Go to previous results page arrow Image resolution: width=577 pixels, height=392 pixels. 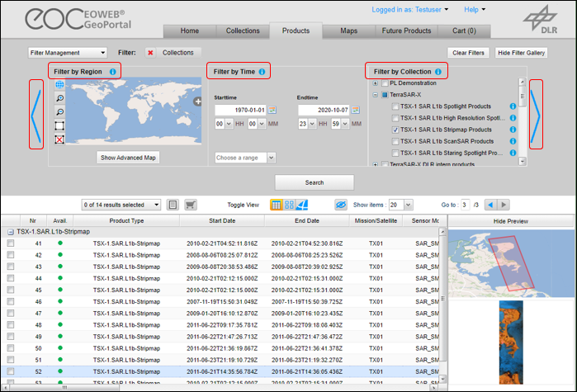(x=490, y=205)
